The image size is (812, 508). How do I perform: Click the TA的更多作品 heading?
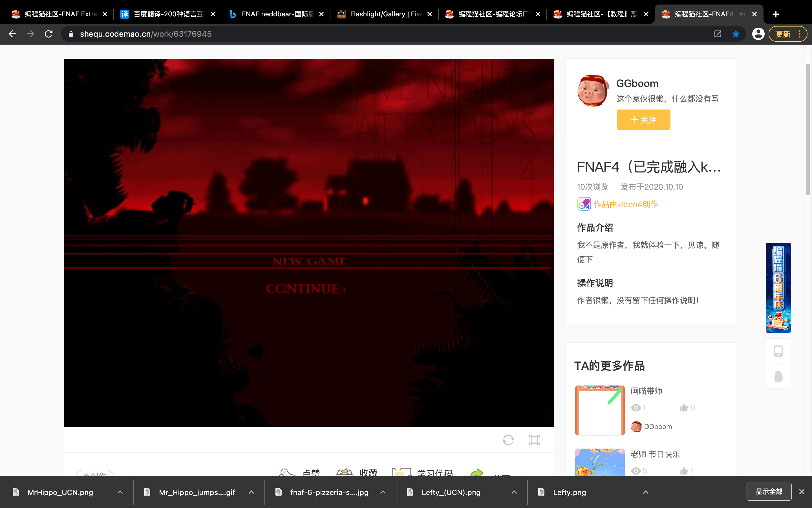(x=609, y=366)
